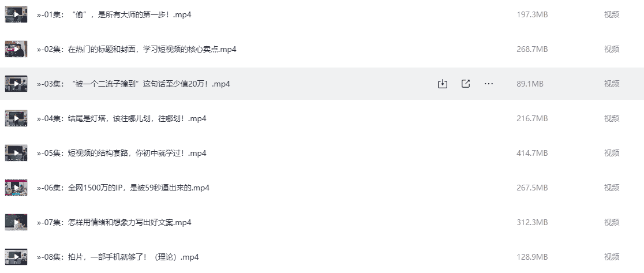Click the video thumbnail for 08集
The image size is (644, 273).
point(16,257)
